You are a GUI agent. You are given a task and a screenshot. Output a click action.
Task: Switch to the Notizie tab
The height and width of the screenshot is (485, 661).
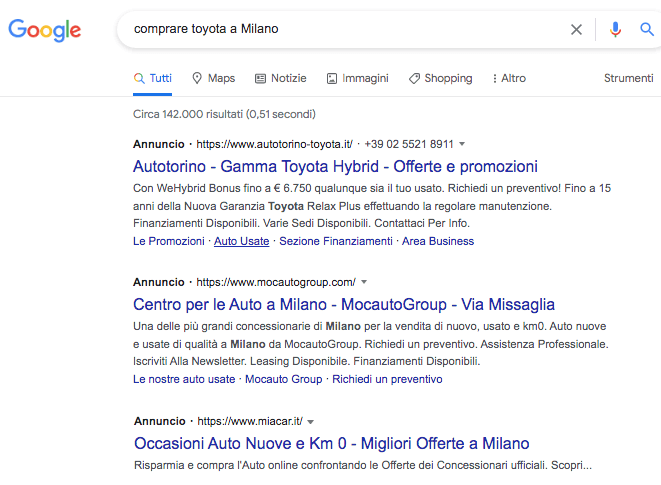(x=281, y=78)
